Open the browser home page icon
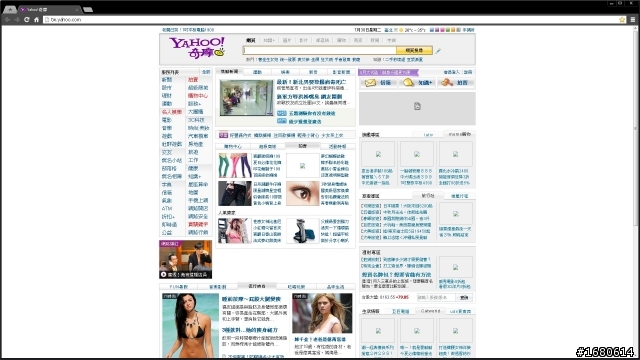Viewport: 640px width, 360px height. 36,20
